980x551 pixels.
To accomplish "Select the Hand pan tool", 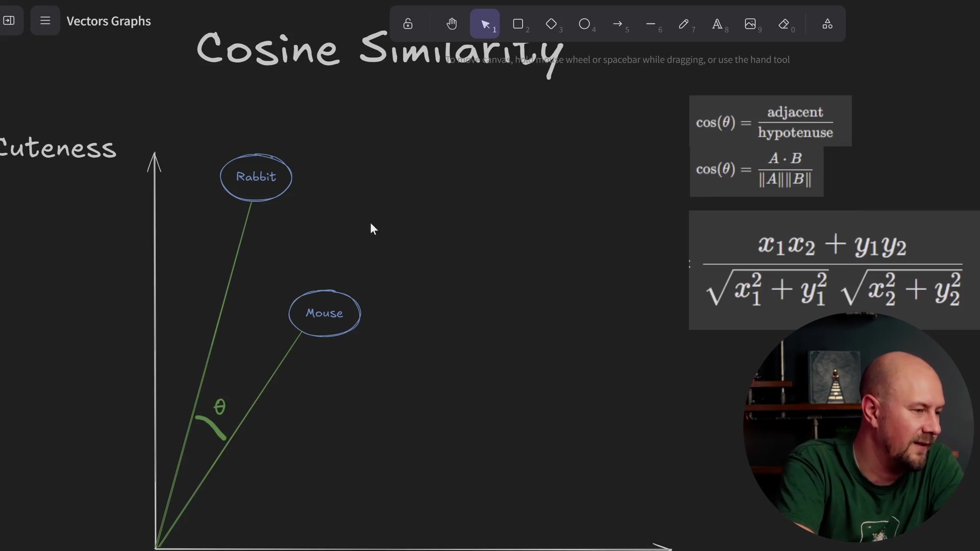I will pyautogui.click(x=452, y=24).
